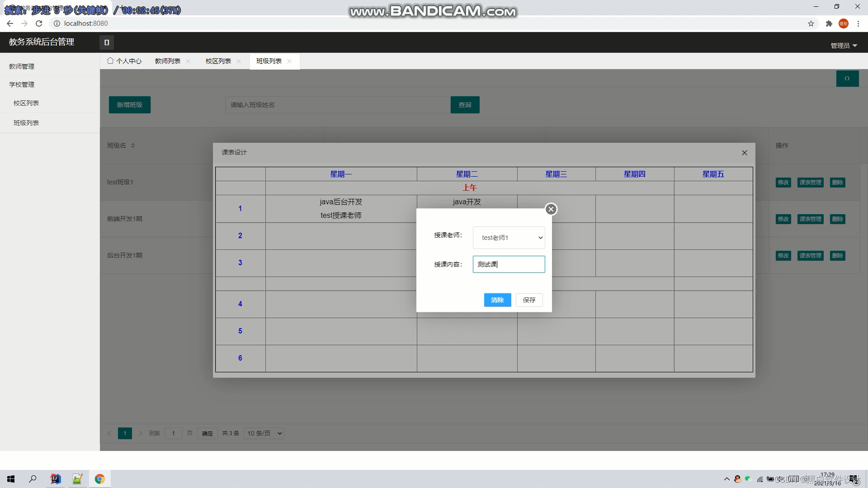Viewport: 868px width, 488px height.
Task: Click the 授课内容 text field
Action: pos(509,264)
